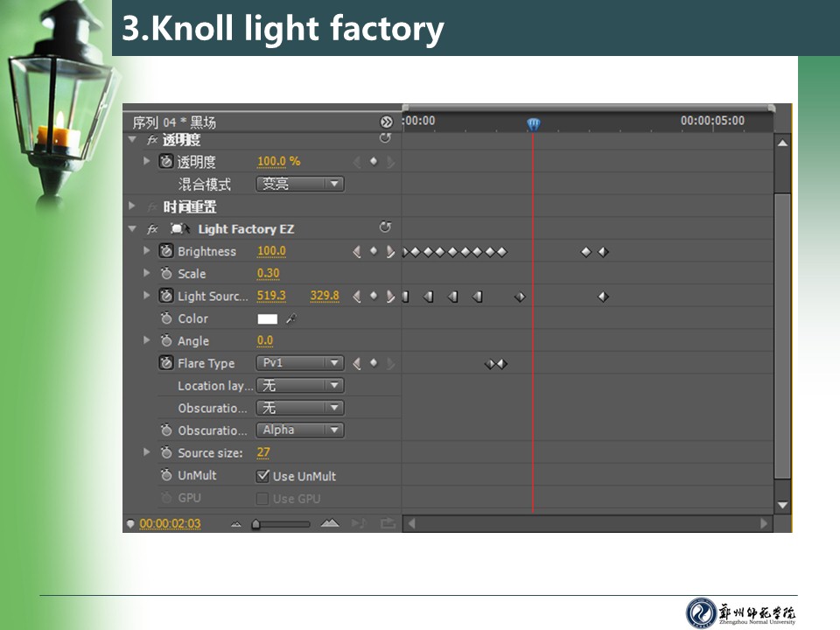
Task: Open the white Color swatch
Action: (x=268, y=318)
